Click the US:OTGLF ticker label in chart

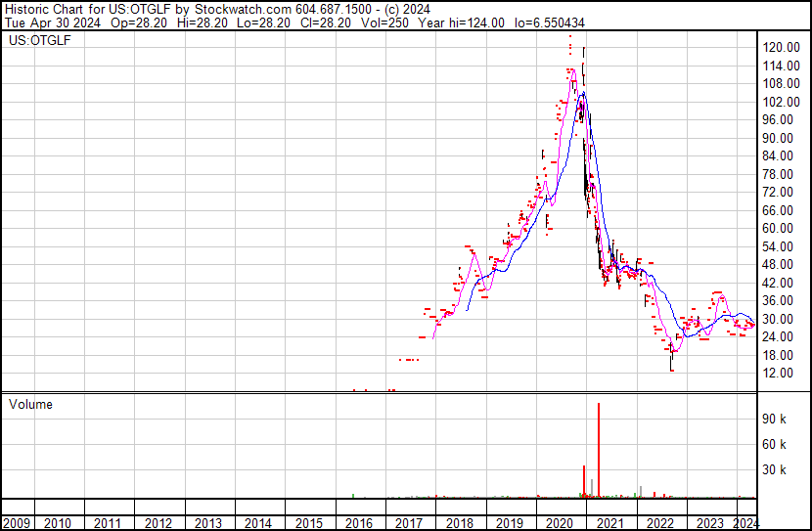(x=40, y=40)
